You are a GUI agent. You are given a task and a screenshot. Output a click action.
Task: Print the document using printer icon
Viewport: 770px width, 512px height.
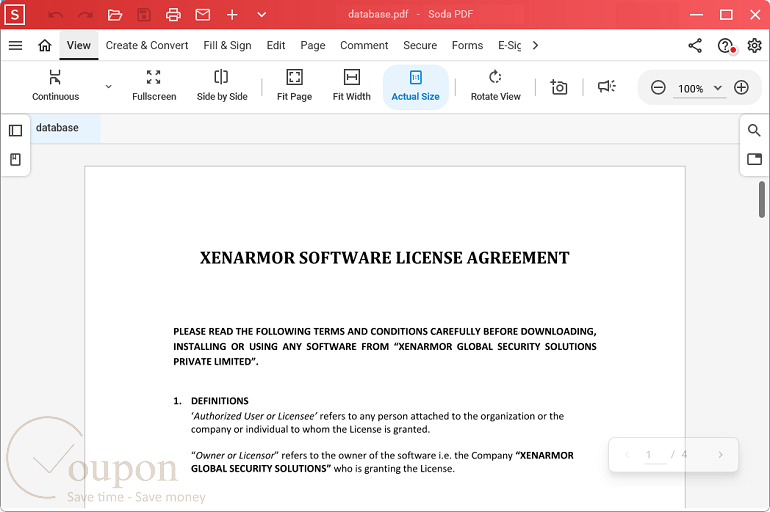pyautogui.click(x=173, y=15)
